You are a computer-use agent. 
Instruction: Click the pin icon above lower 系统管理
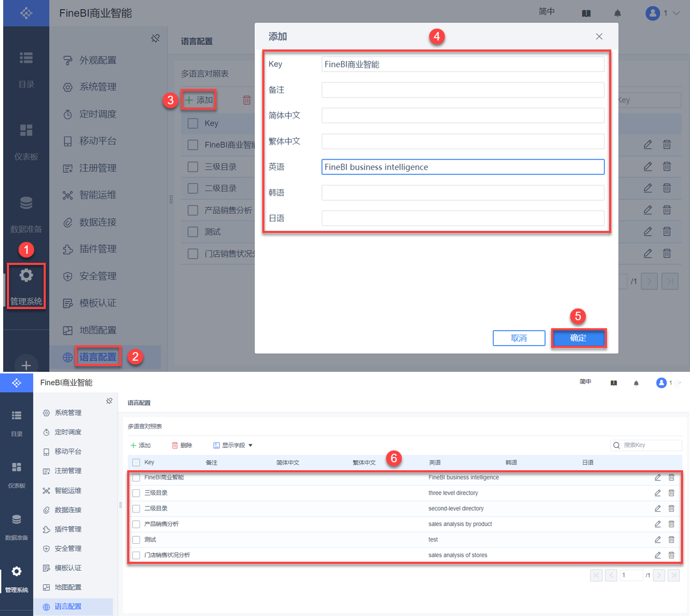pyautogui.click(x=109, y=401)
